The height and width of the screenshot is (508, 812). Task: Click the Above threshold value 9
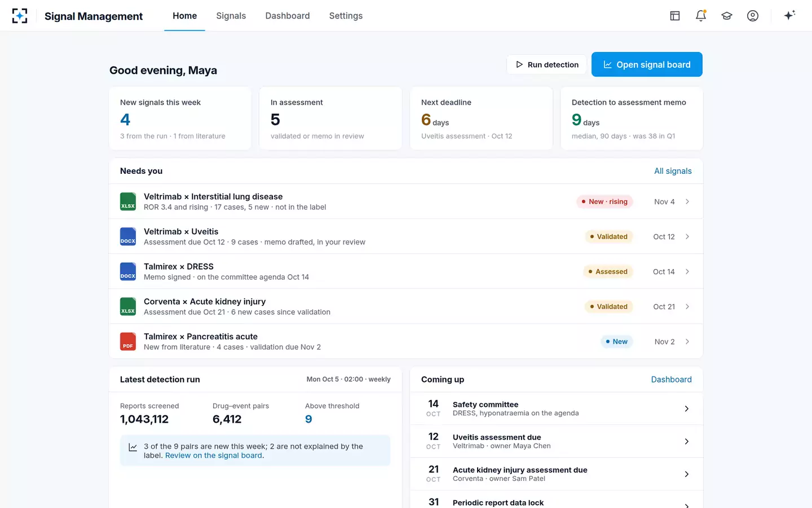[x=308, y=419]
